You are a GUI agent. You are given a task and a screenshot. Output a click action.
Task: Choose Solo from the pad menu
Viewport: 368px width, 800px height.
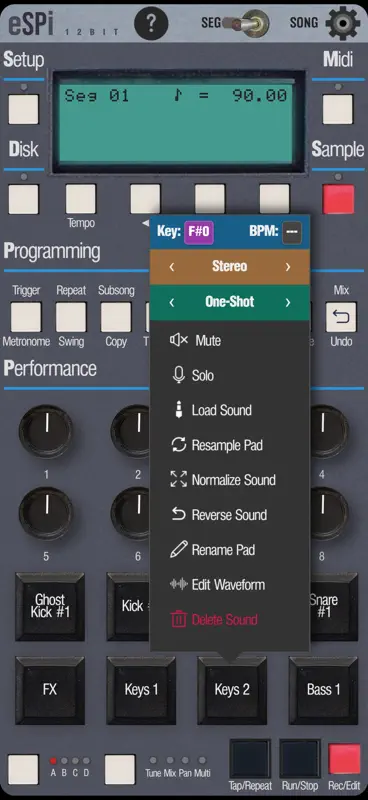pos(230,376)
